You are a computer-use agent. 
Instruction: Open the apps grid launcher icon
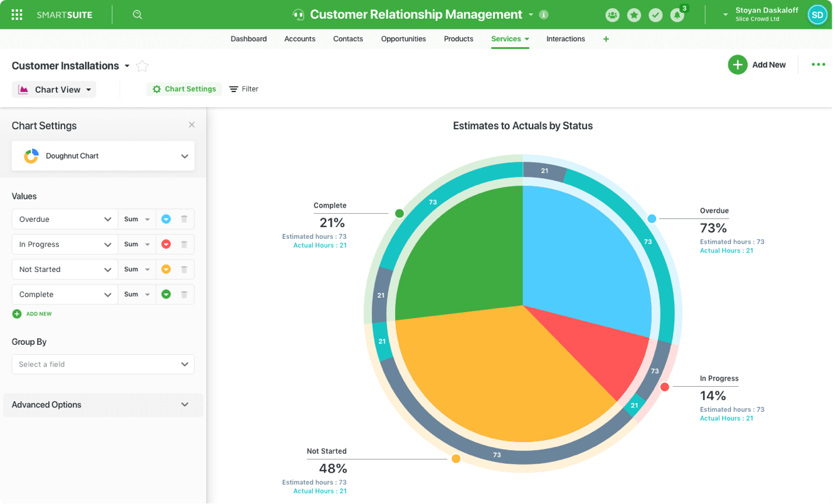click(x=17, y=14)
